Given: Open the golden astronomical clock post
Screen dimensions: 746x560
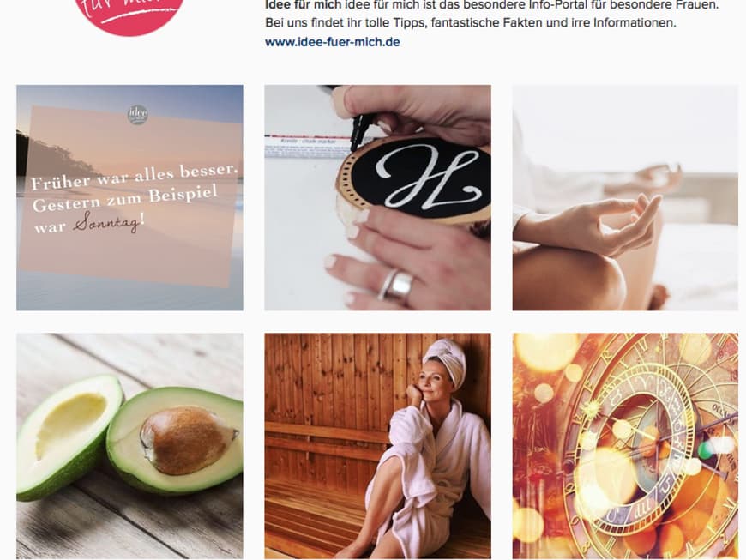Looking at the screenshot, I should pyautogui.click(x=625, y=446).
